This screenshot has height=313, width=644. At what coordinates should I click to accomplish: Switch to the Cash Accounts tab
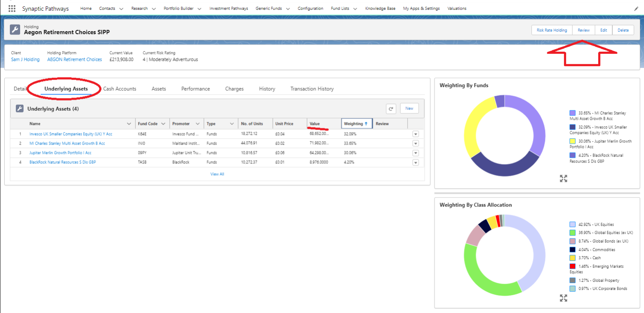click(x=119, y=89)
